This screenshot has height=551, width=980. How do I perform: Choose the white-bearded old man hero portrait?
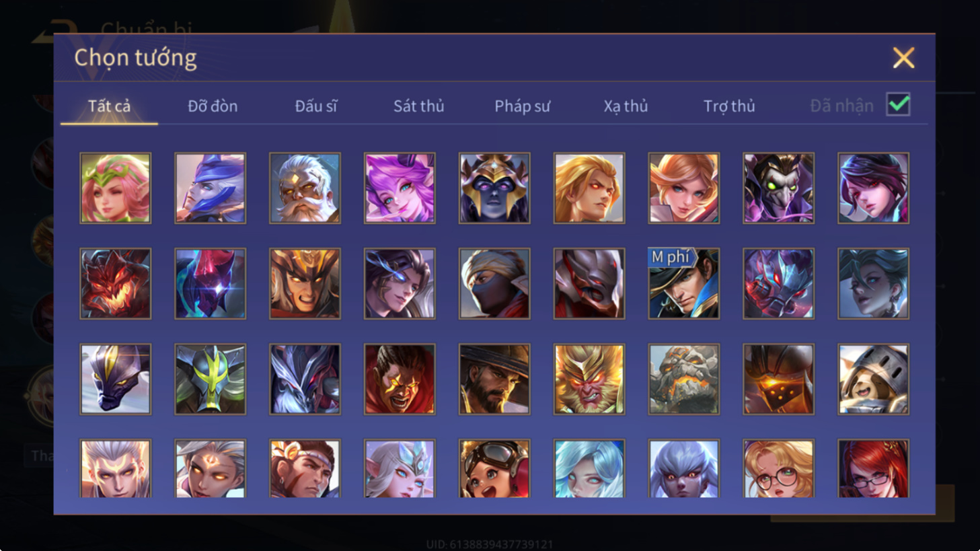coord(305,188)
